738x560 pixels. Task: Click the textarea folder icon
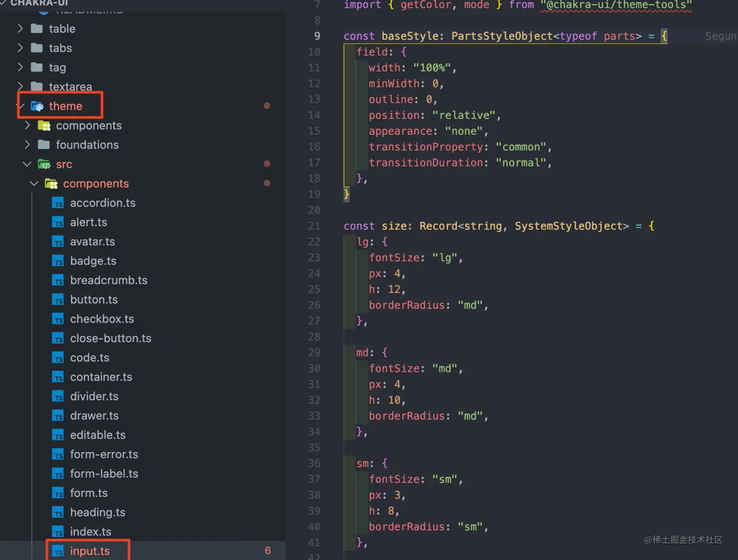pos(37,86)
